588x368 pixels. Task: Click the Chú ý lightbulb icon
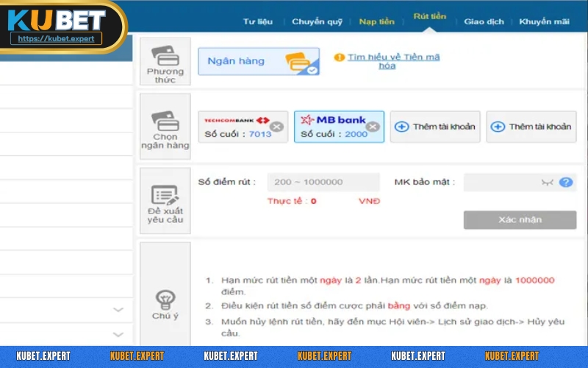[165, 298]
